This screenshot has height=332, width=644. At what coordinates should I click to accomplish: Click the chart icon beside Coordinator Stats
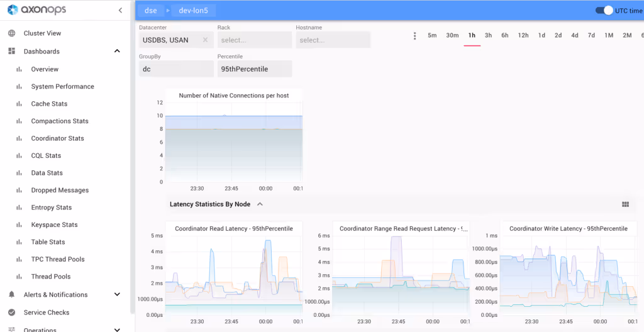[19, 138]
